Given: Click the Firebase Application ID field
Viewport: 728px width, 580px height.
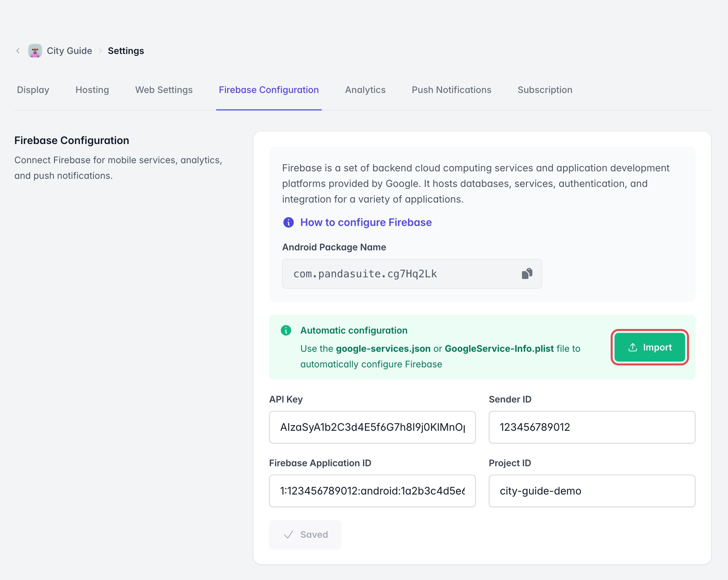Looking at the screenshot, I should pos(372,491).
